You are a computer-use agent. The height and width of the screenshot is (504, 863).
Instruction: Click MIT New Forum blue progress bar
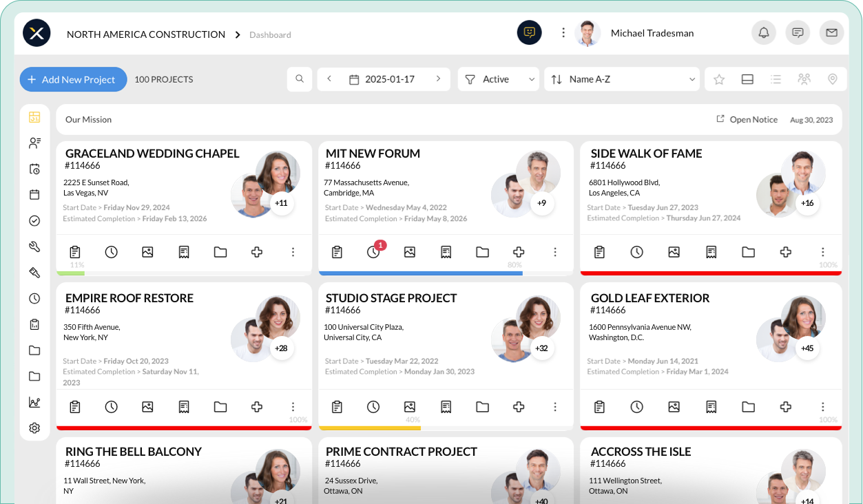pyautogui.click(x=420, y=273)
